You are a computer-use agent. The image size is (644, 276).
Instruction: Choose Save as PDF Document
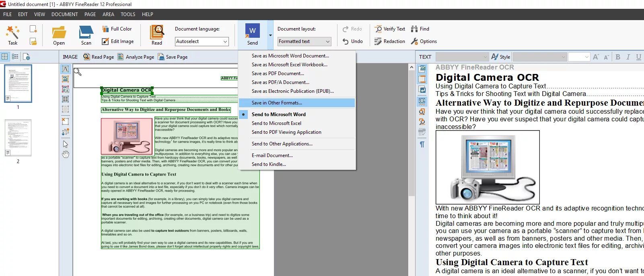297,74
